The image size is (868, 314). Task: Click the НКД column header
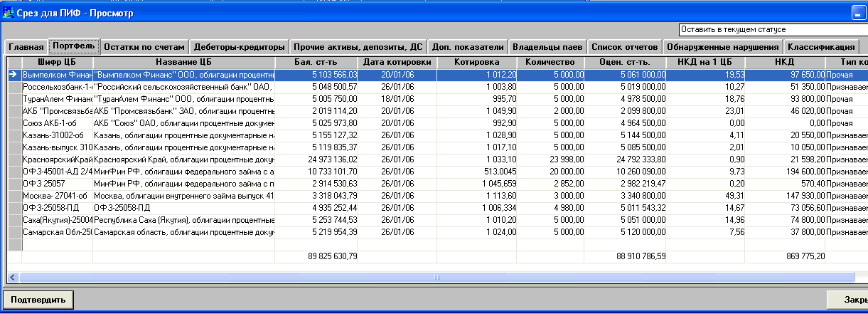tap(786, 63)
